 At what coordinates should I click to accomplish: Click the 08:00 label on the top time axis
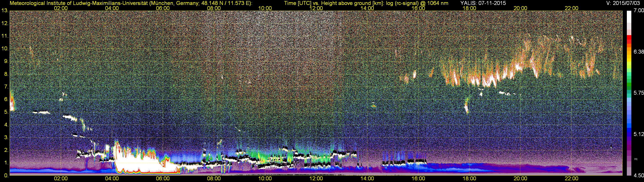pos(214,8)
